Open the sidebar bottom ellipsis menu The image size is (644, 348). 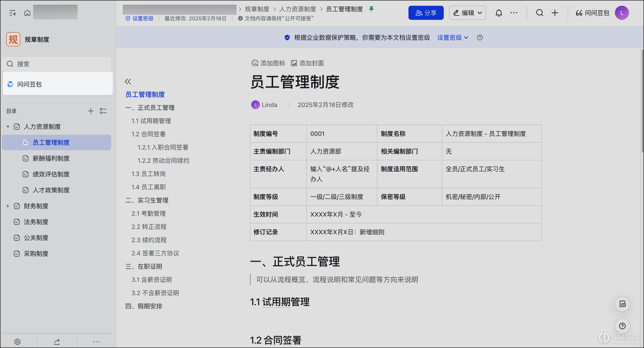[96, 342]
